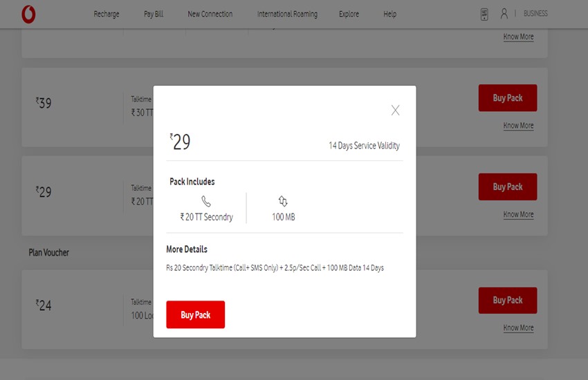This screenshot has height=380, width=588.
Task: Click Explore in the top navigation
Action: pyautogui.click(x=349, y=14)
